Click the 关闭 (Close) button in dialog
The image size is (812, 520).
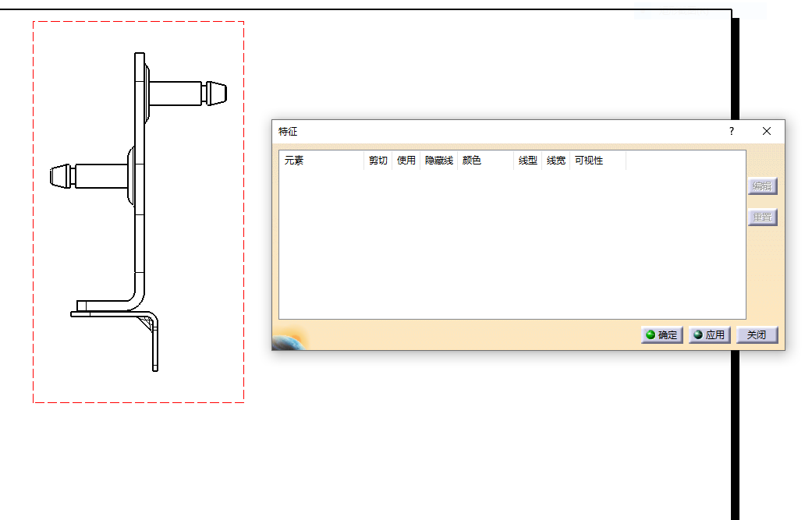click(x=757, y=335)
